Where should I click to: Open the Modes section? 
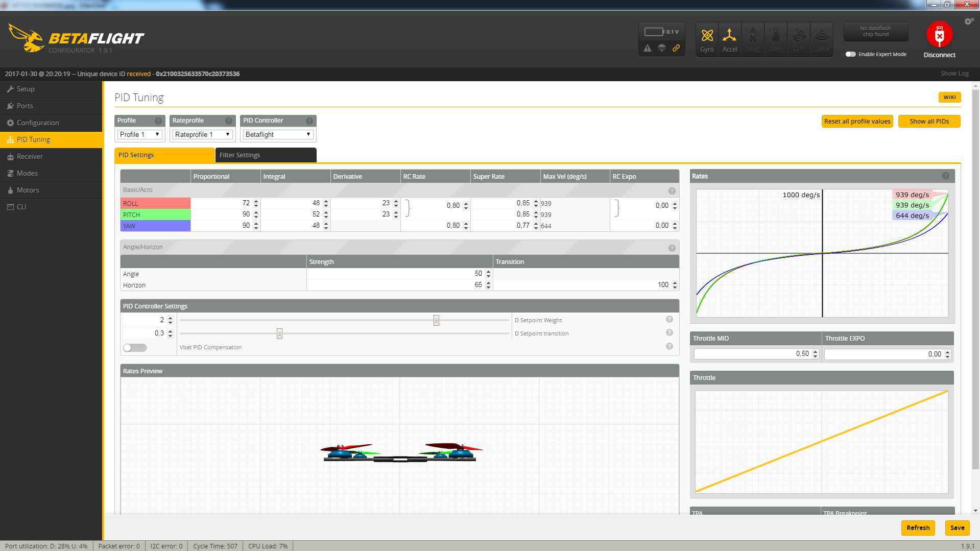point(51,173)
